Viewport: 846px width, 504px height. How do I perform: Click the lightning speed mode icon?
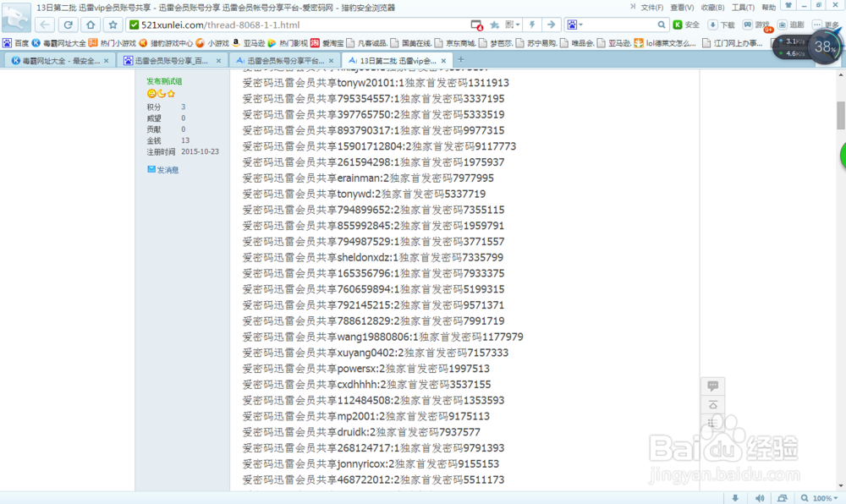coord(532,25)
